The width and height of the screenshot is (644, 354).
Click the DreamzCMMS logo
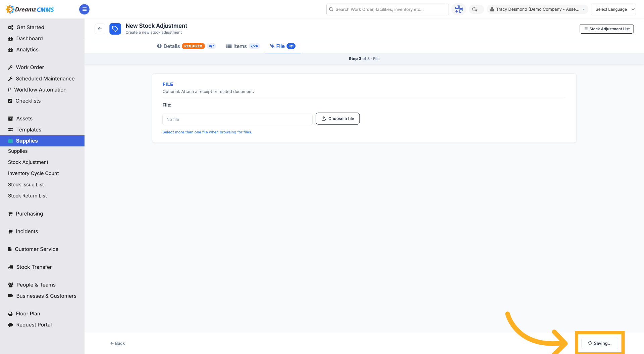(30, 9)
